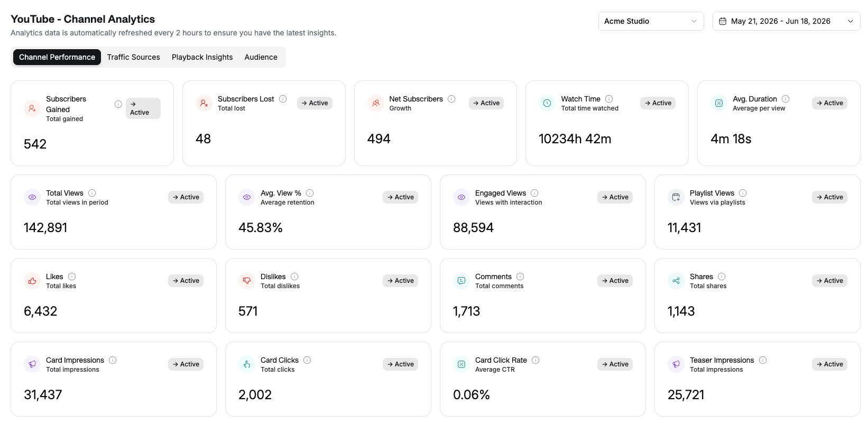The height and width of the screenshot is (423, 868).
Task: Click the Comments speech bubble icon
Action: pos(461,281)
